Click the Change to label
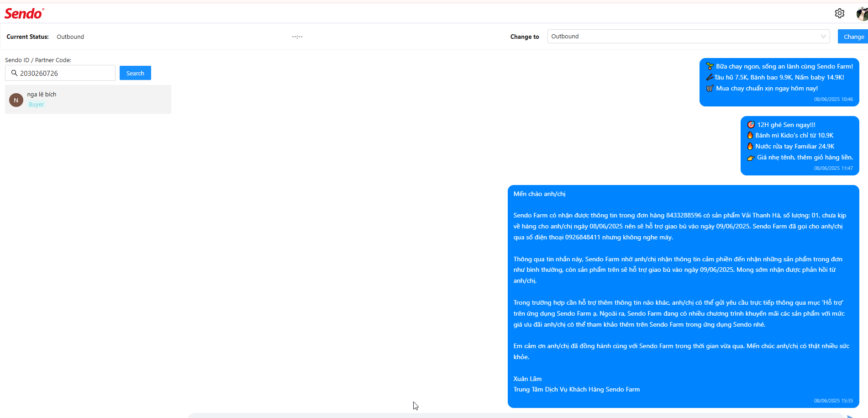Screen dimensions: 868x418 tap(525, 37)
